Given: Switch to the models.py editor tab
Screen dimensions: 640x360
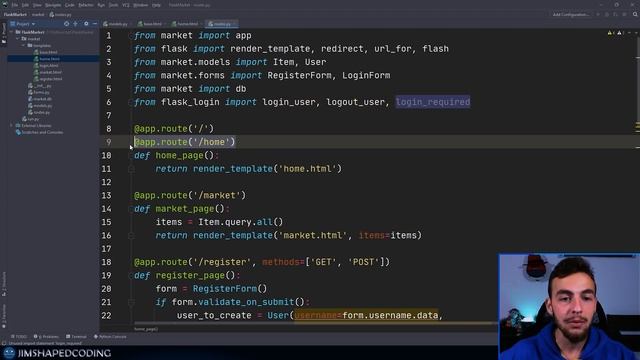Looking at the screenshot, I should tap(118, 24).
